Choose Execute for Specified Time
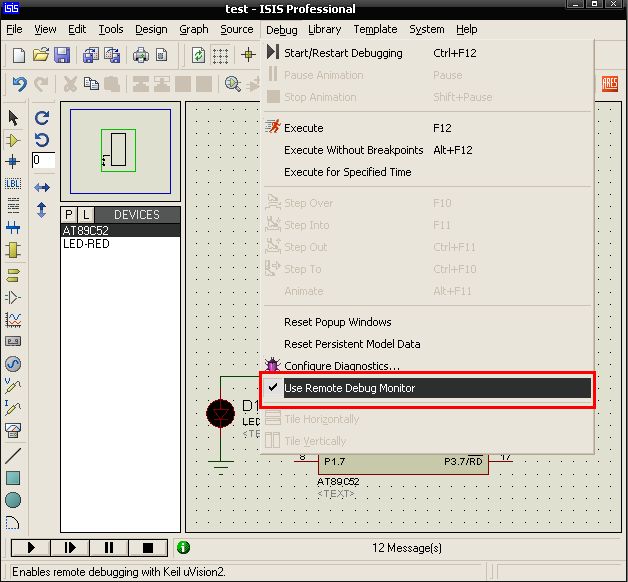Image resolution: width=628 pixels, height=582 pixels. (x=427, y=172)
